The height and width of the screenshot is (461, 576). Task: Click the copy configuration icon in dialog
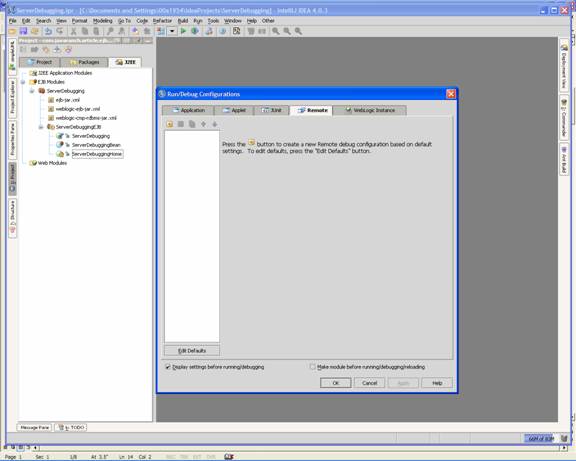pyautogui.click(x=192, y=124)
